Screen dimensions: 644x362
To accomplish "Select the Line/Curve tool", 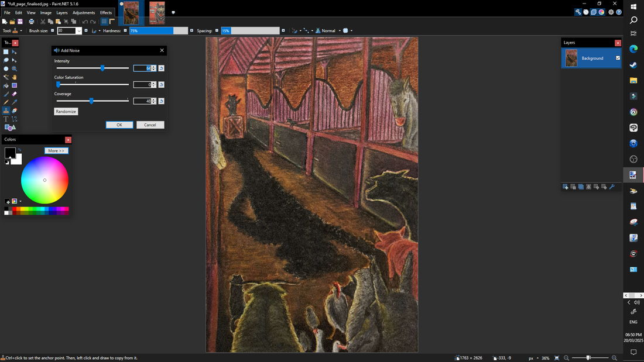I will coord(15,119).
